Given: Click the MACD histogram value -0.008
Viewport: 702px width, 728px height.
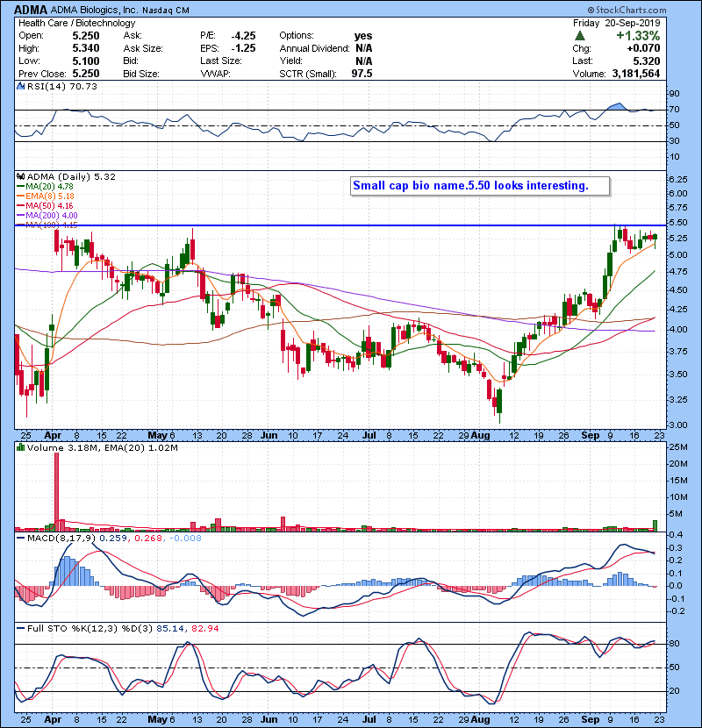Looking at the screenshot, I should 185,539.
